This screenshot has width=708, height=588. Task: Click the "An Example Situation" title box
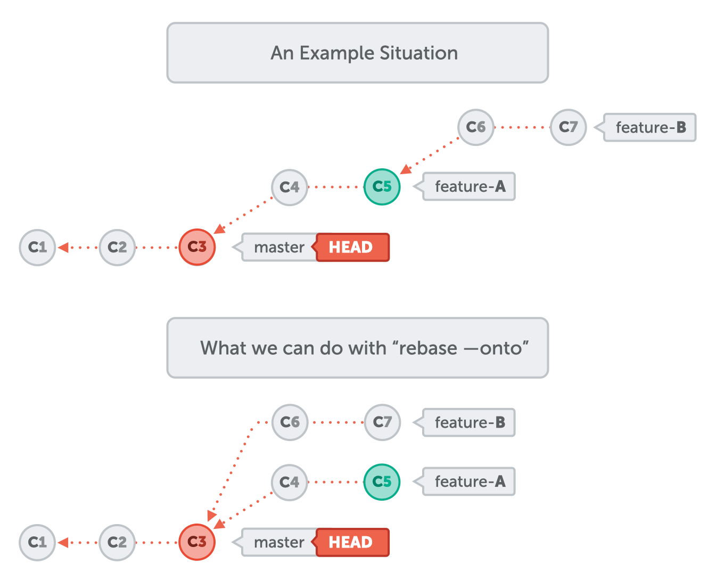pyautogui.click(x=358, y=53)
